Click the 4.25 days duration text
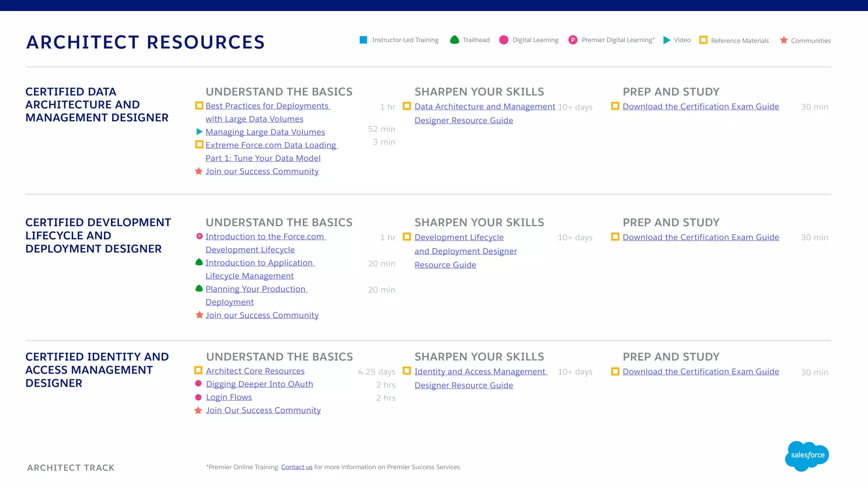 (376, 372)
